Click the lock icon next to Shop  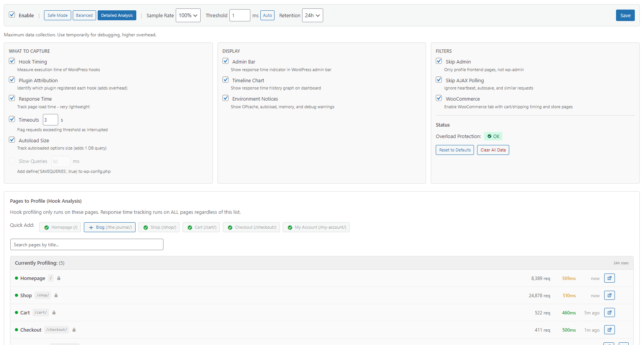[56, 295]
